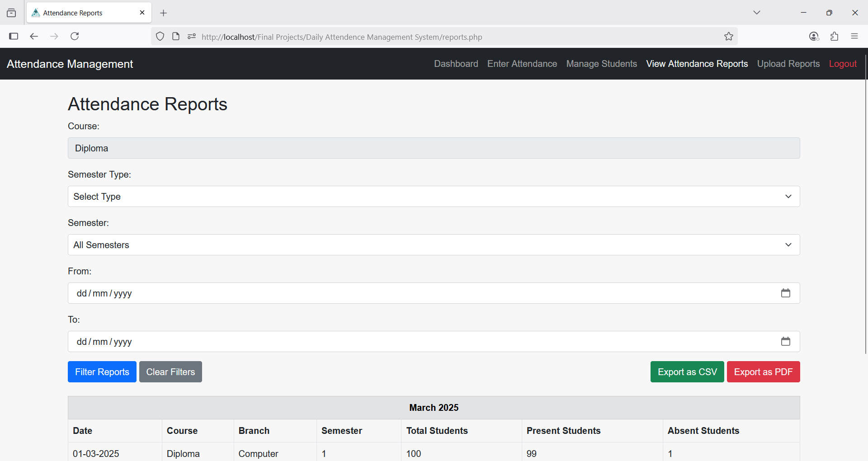Open calendar picker in From field

(785, 293)
